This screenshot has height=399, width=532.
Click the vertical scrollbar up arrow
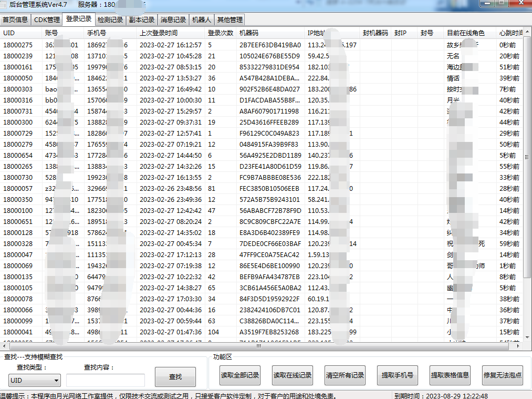[x=527, y=33]
